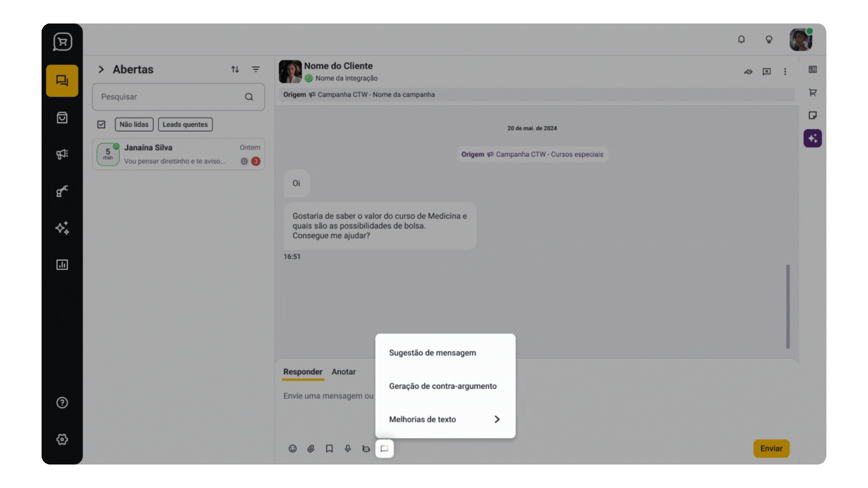This screenshot has height=488, width=868.
Task: Toggle the select all conversations checkbox
Action: point(101,124)
